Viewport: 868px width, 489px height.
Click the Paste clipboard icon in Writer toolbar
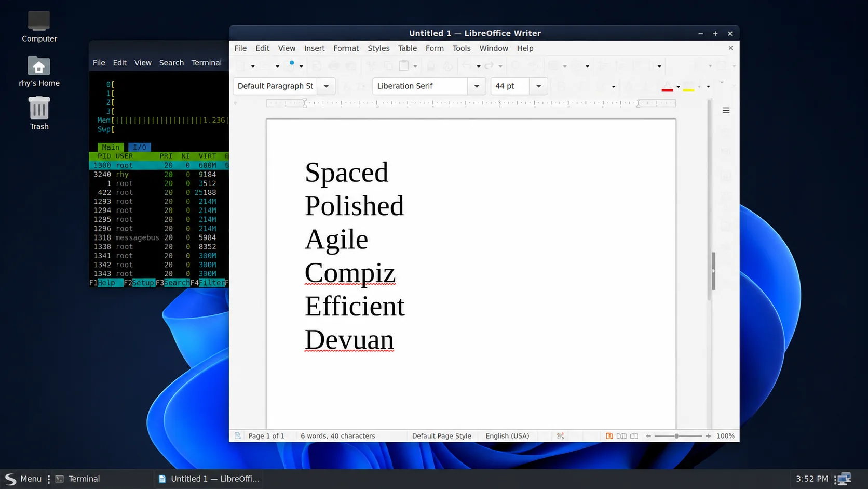404,65
